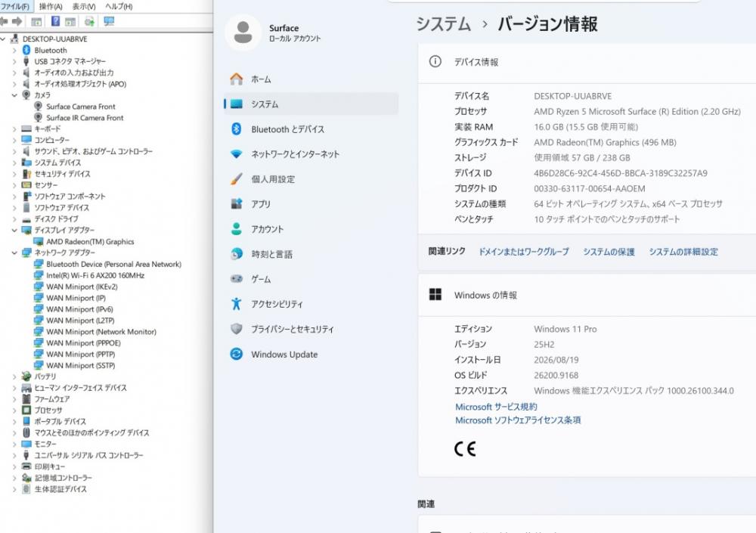Image resolution: width=756 pixels, height=533 pixels.
Task: Expand the ファームウェア category
Action: pyautogui.click(x=14, y=399)
